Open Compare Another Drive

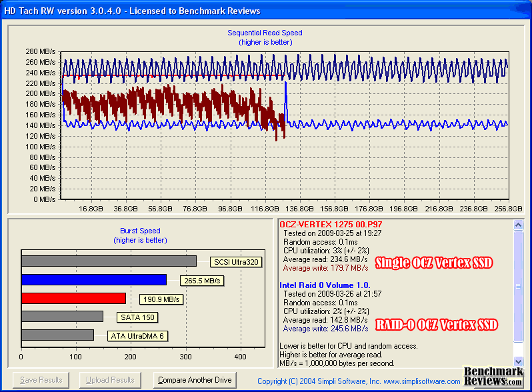pos(195,380)
